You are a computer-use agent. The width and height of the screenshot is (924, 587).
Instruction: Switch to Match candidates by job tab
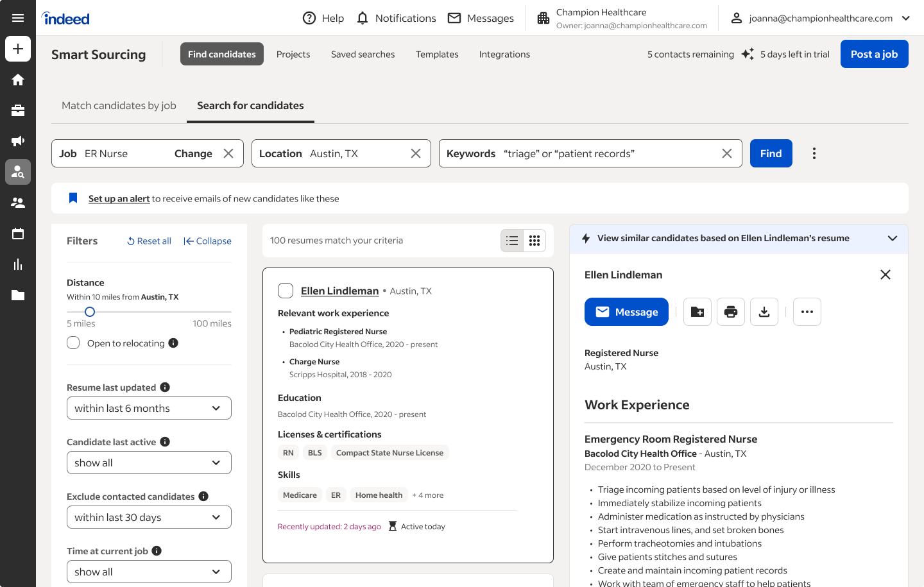click(119, 106)
